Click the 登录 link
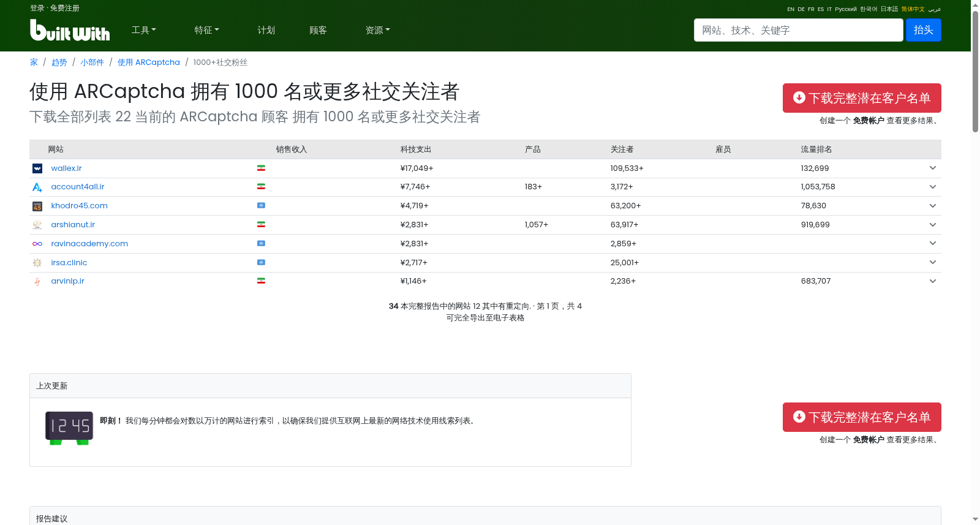This screenshot has height=525, width=980. tap(37, 8)
